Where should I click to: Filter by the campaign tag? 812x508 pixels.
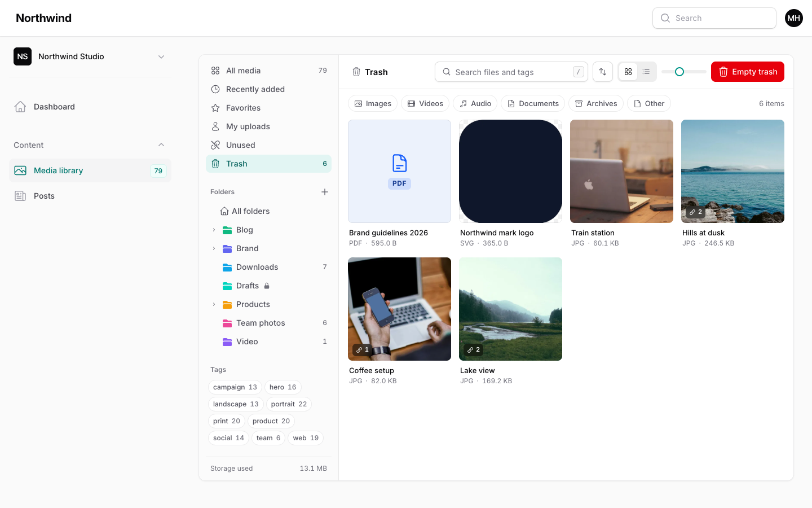[x=235, y=387]
